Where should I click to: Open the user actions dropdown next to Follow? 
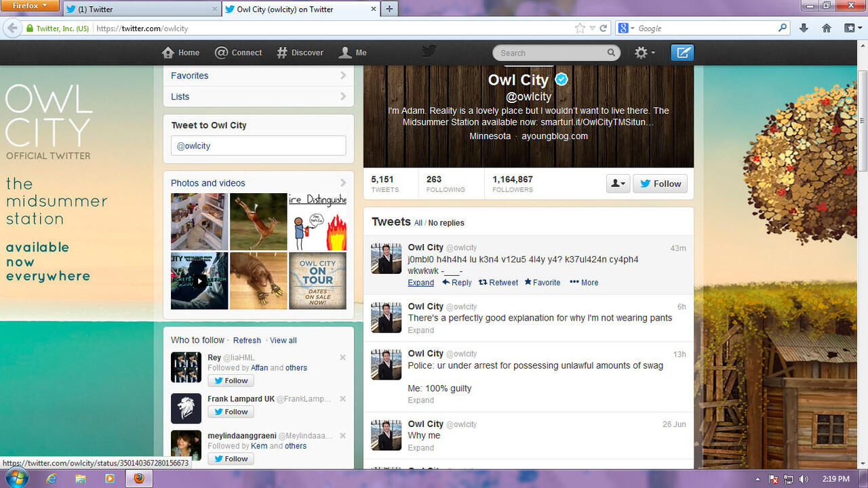pyautogui.click(x=618, y=184)
